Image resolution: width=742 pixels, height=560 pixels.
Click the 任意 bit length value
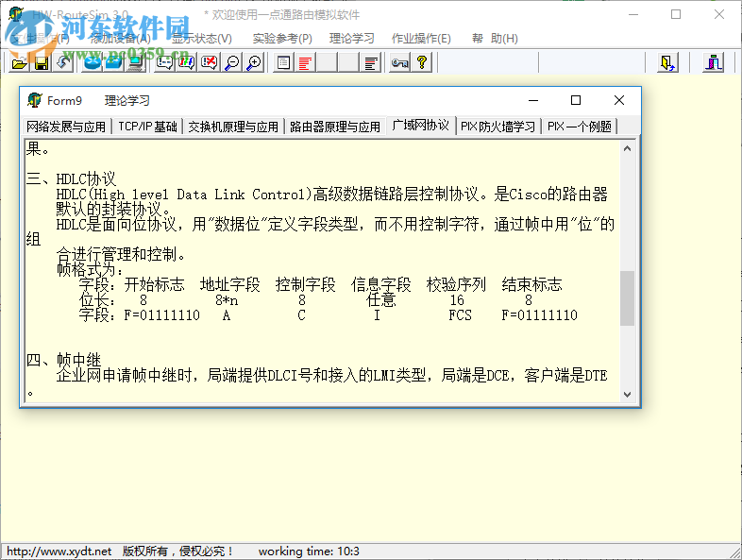(381, 299)
